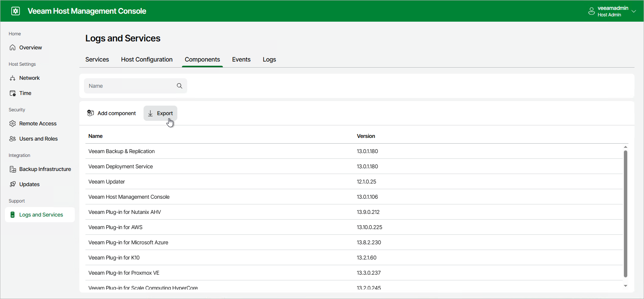Click the Updates rocket icon
Viewport: 644px width, 299px height.
click(x=13, y=184)
